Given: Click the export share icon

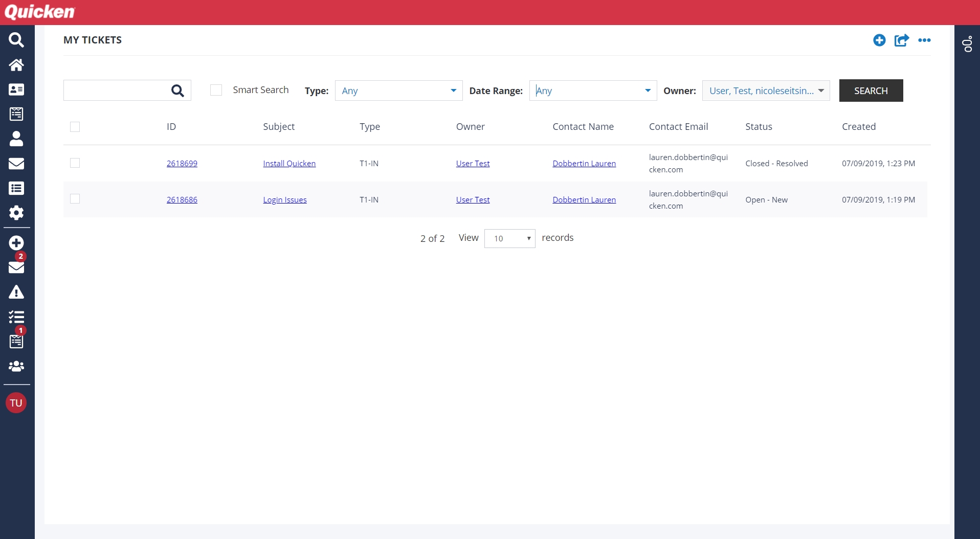Looking at the screenshot, I should click(x=901, y=40).
